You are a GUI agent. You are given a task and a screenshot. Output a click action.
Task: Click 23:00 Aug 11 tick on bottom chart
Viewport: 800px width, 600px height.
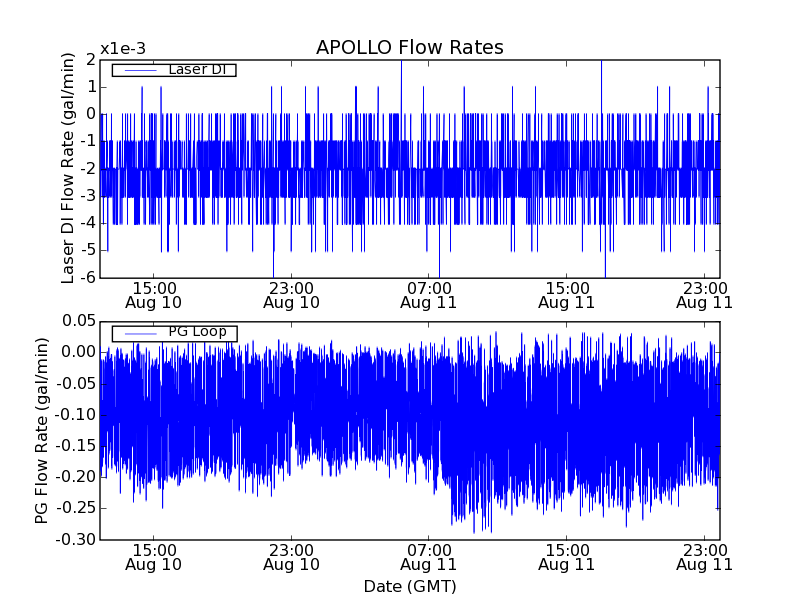pyautogui.click(x=704, y=557)
